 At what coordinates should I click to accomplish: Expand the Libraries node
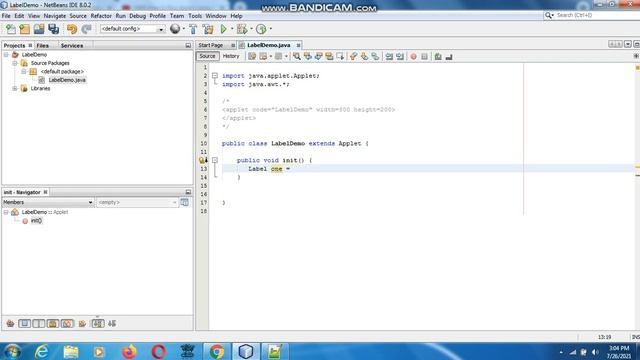(15, 89)
